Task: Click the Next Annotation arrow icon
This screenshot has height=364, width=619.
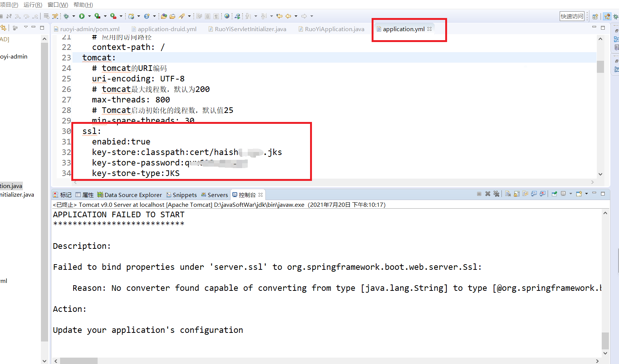Action: pos(248,16)
